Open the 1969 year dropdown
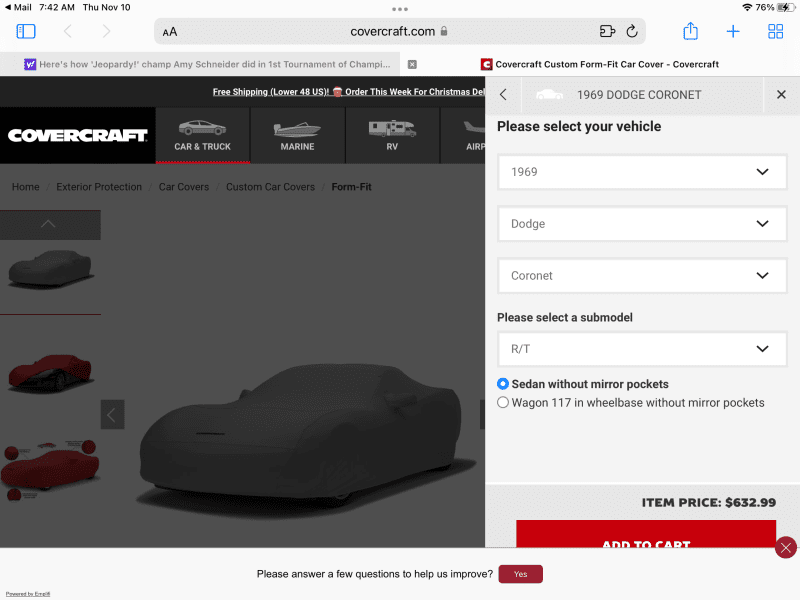The image size is (800, 600). pyautogui.click(x=642, y=172)
